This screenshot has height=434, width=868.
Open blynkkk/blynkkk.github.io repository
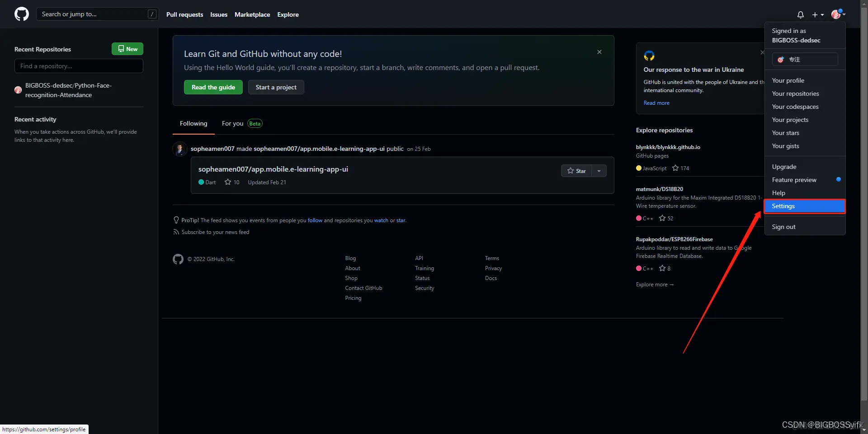[x=668, y=147]
